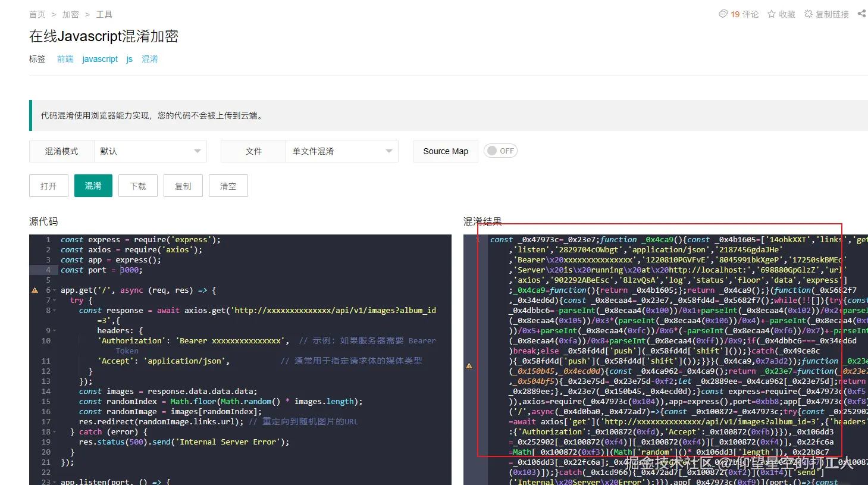
Task: Click the copy link icon
Action: pyautogui.click(x=809, y=14)
